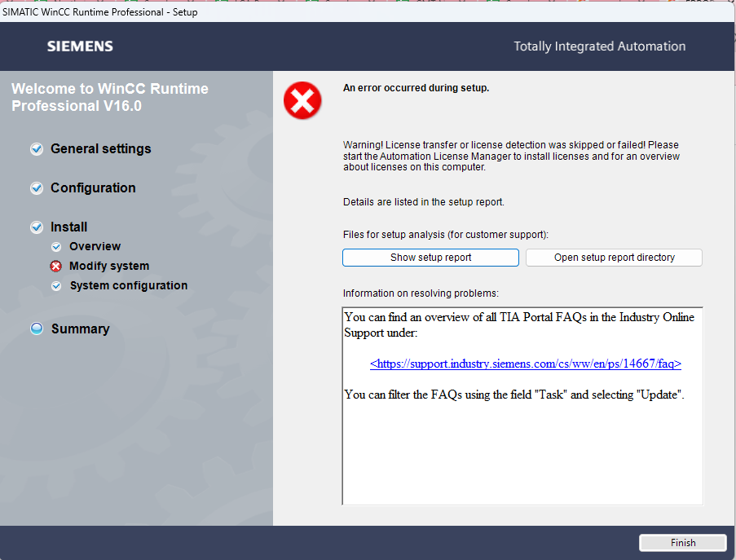The height and width of the screenshot is (560, 736).
Task: Click the TIA Portal FAQs overview sentence
Action: point(519,324)
